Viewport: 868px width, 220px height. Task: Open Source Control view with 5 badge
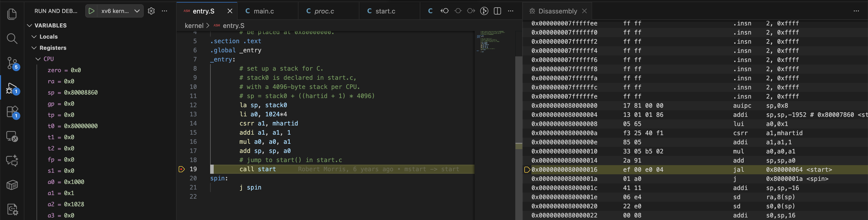click(12, 63)
